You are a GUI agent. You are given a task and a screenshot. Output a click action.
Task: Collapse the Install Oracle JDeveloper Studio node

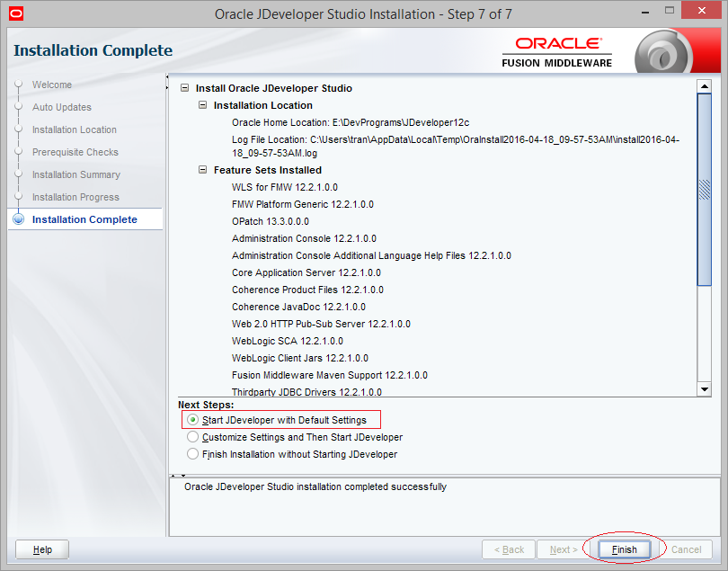(185, 88)
